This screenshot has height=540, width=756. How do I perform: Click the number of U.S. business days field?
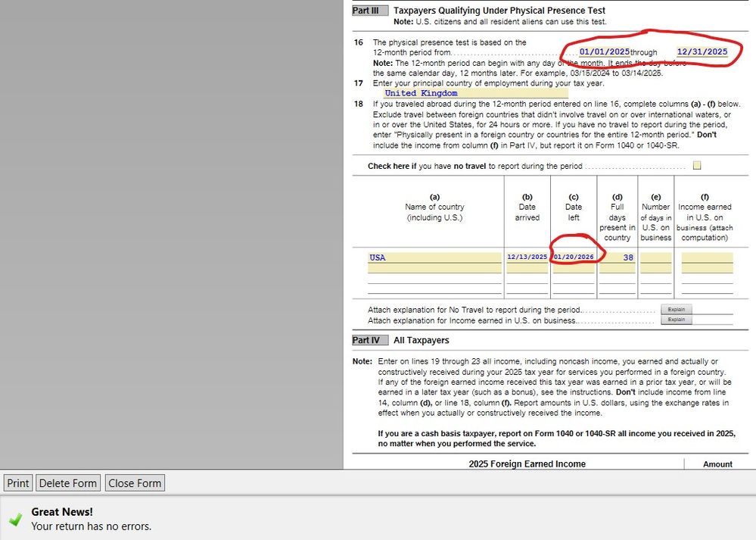[x=655, y=258]
